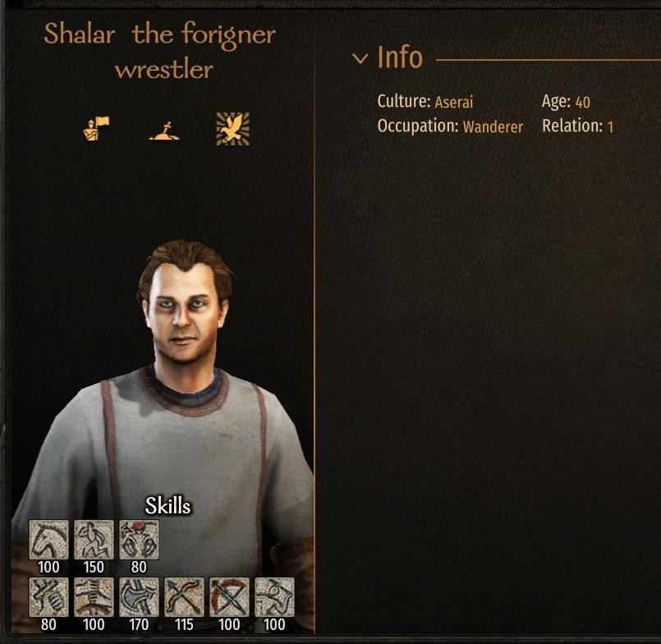The width and height of the screenshot is (661, 644).
Task: Click the axe skill icon valued 170
Action: point(139,597)
